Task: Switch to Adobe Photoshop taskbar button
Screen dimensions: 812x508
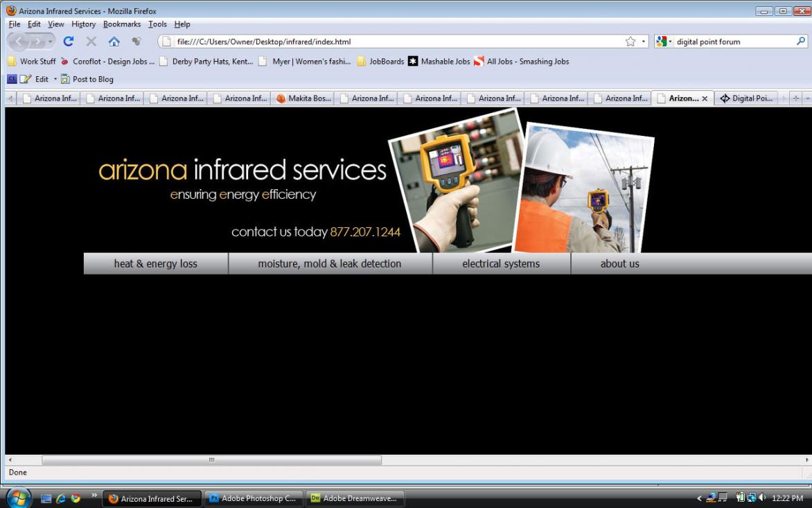Action: click(x=253, y=498)
